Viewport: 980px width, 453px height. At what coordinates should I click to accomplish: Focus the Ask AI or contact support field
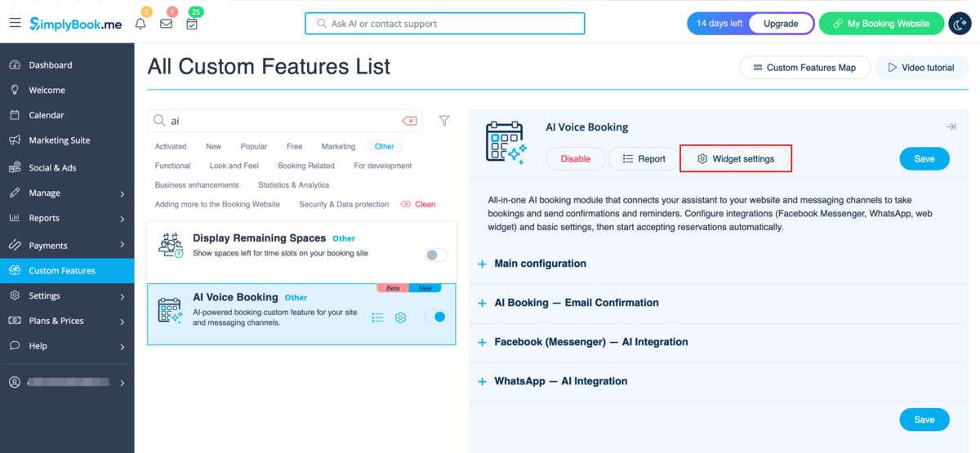[x=445, y=24]
